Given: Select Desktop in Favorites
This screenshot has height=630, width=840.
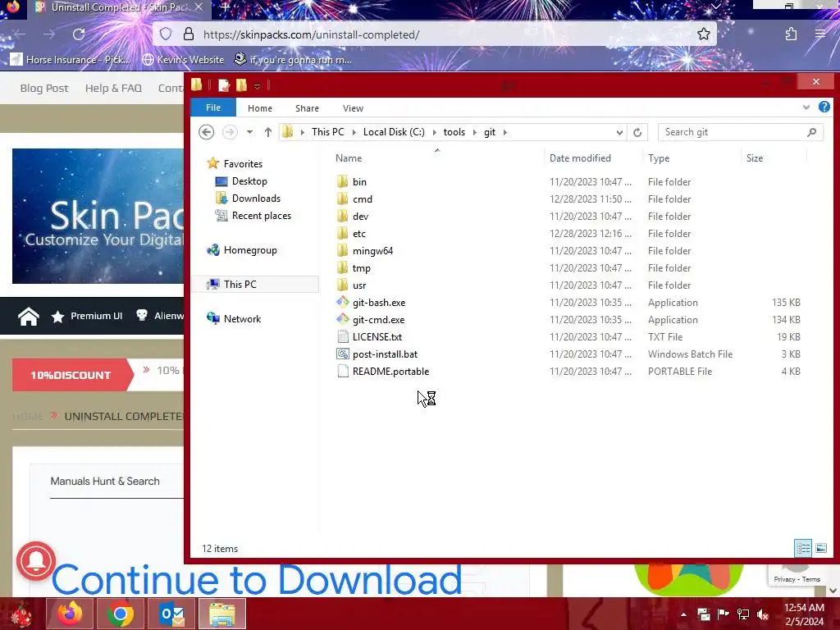Looking at the screenshot, I should coord(249,181).
